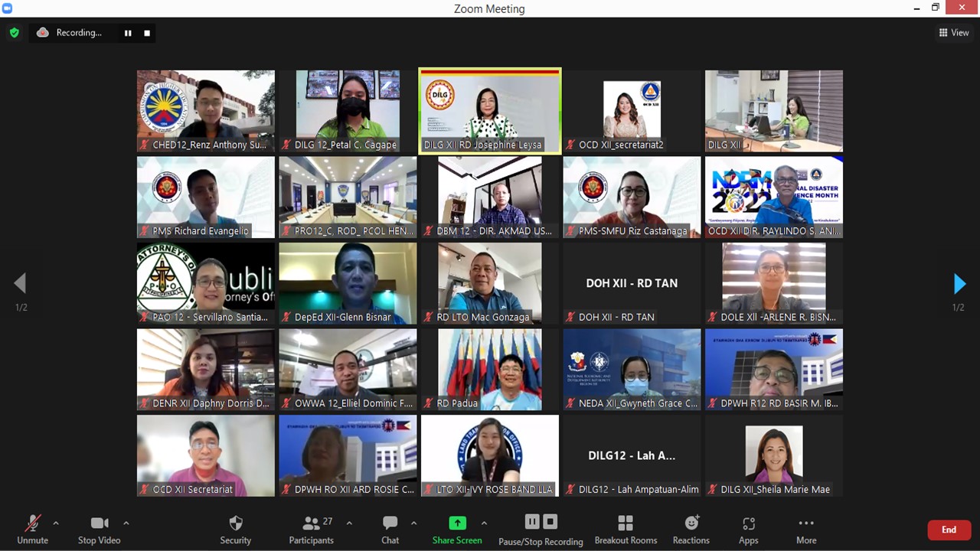Select OCD XII DIR. RAYLINDO tile

[774, 197]
